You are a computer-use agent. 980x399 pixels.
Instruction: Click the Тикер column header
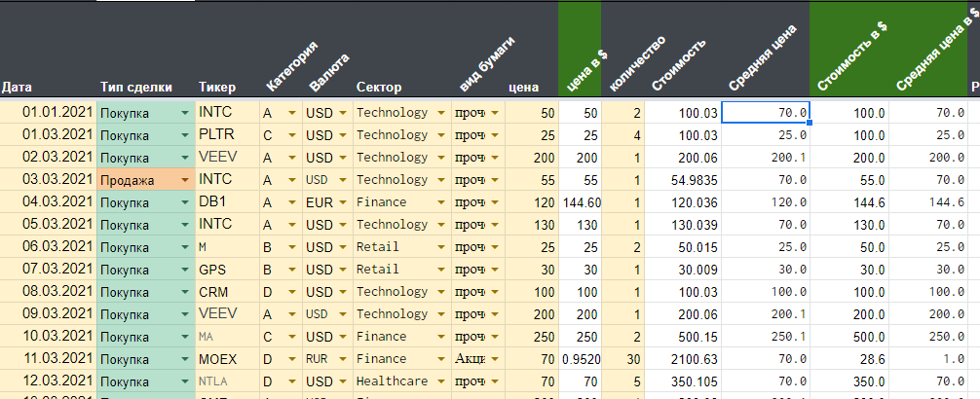click(x=217, y=88)
